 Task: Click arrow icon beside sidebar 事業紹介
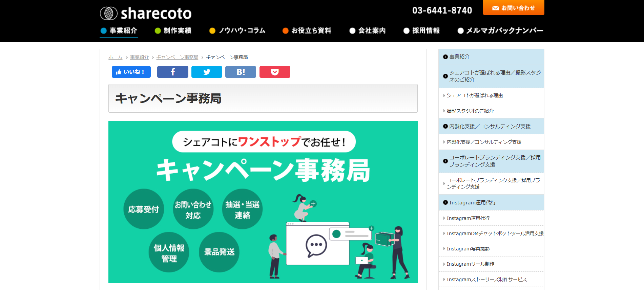click(445, 57)
